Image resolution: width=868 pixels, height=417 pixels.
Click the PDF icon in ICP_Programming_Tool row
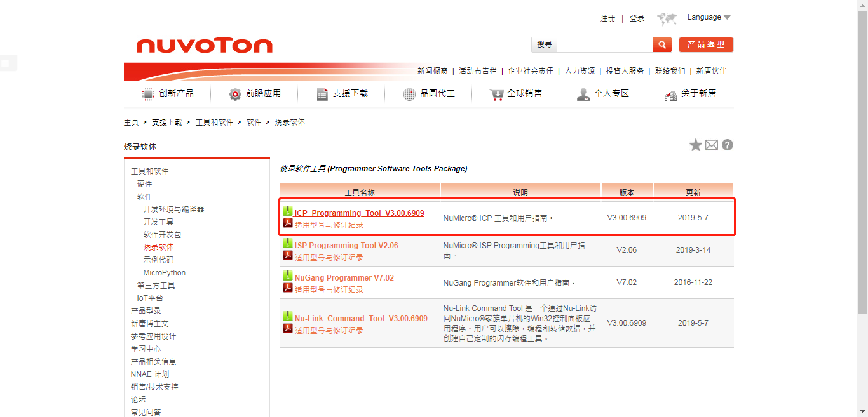click(288, 223)
